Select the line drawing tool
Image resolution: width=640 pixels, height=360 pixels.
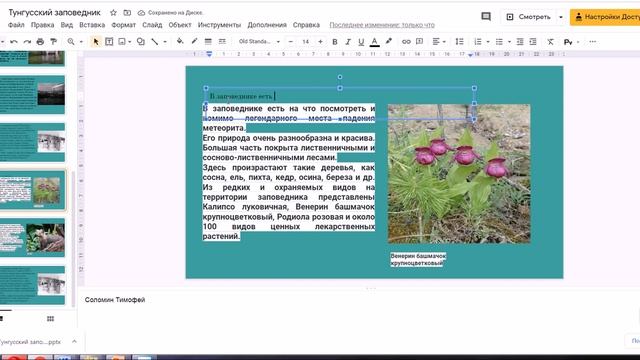coord(155,42)
